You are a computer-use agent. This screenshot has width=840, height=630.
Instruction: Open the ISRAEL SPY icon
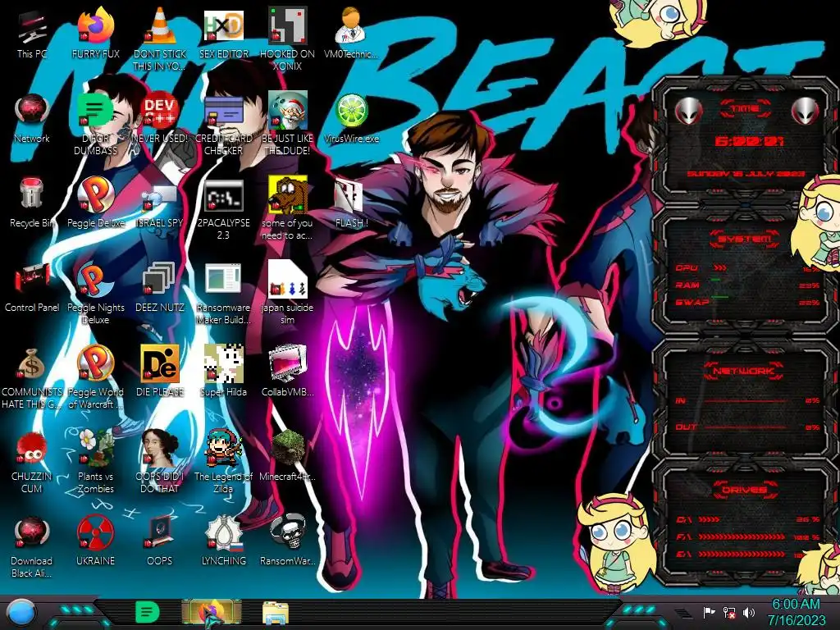(x=160, y=197)
